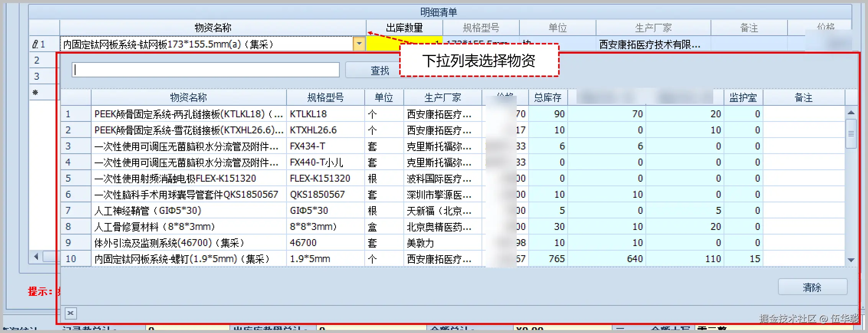Viewport: 868px width, 333px height.
Task: Click the 监护室 column header
Action: click(743, 97)
